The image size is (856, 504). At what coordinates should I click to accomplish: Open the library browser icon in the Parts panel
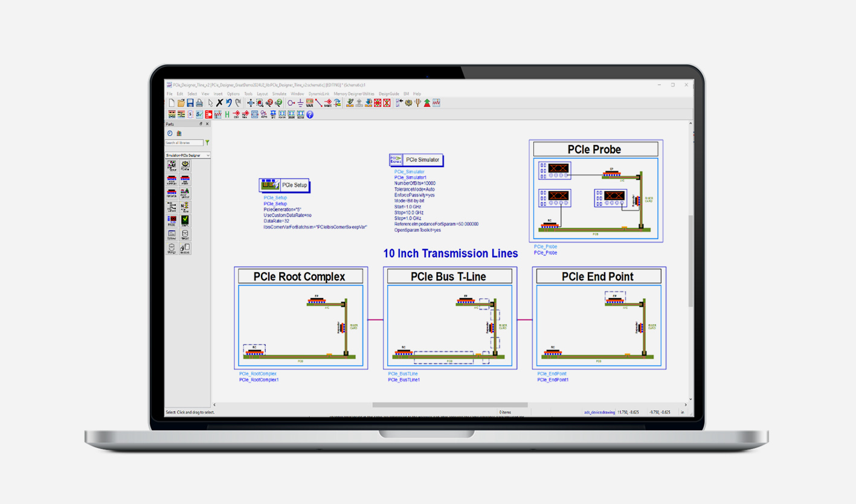click(x=178, y=133)
